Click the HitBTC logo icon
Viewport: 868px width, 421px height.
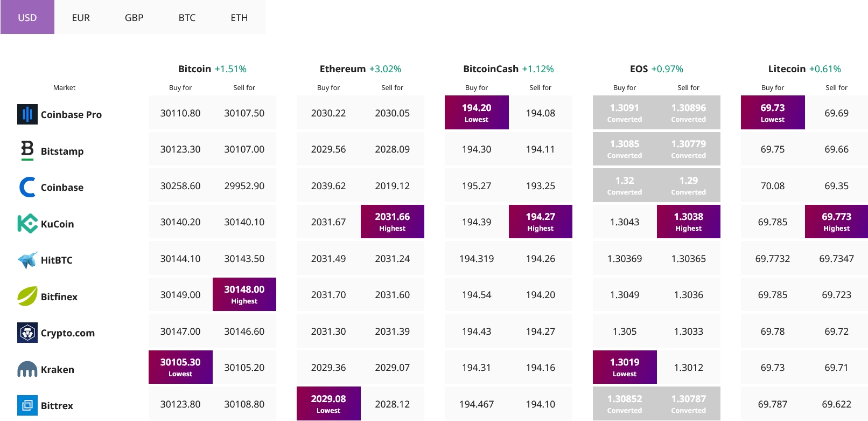pos(27,260)
